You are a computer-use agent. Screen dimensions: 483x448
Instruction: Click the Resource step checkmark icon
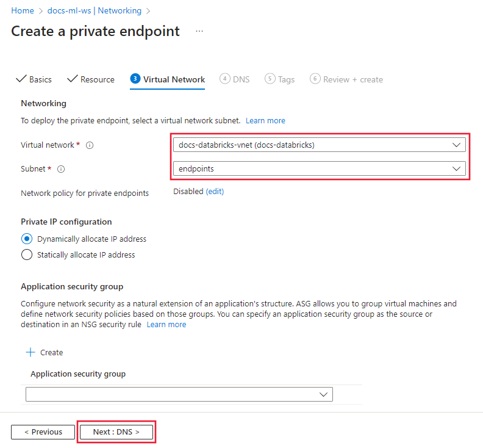click(x=72, y=79)
